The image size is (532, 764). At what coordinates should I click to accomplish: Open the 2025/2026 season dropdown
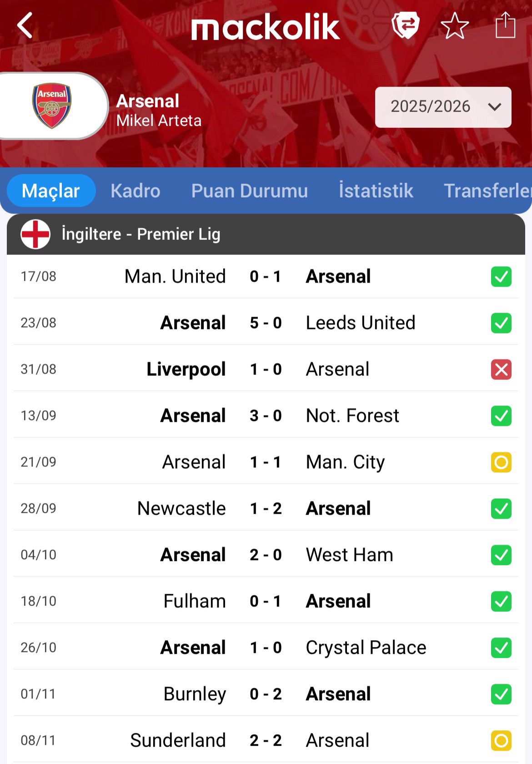pos(443,107)
